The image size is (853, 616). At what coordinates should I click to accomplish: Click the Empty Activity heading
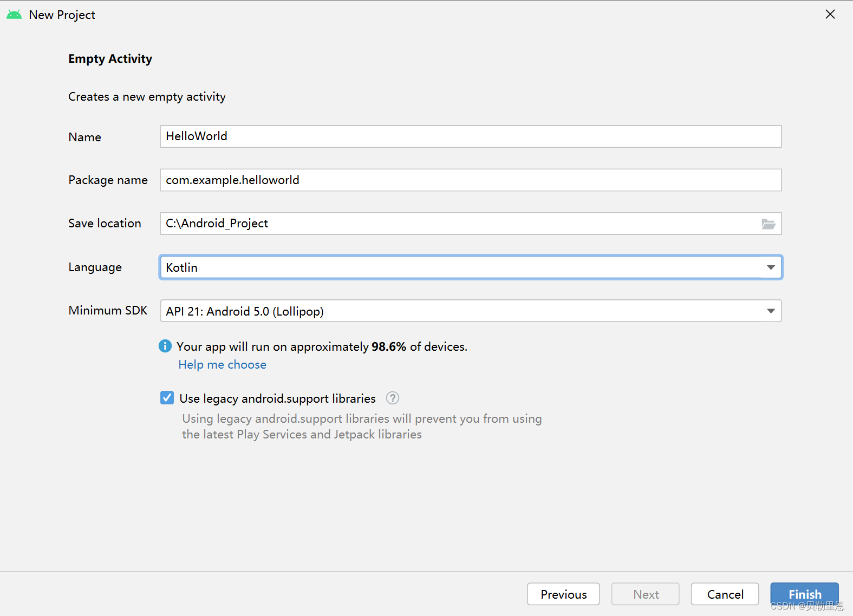(110, 58)
